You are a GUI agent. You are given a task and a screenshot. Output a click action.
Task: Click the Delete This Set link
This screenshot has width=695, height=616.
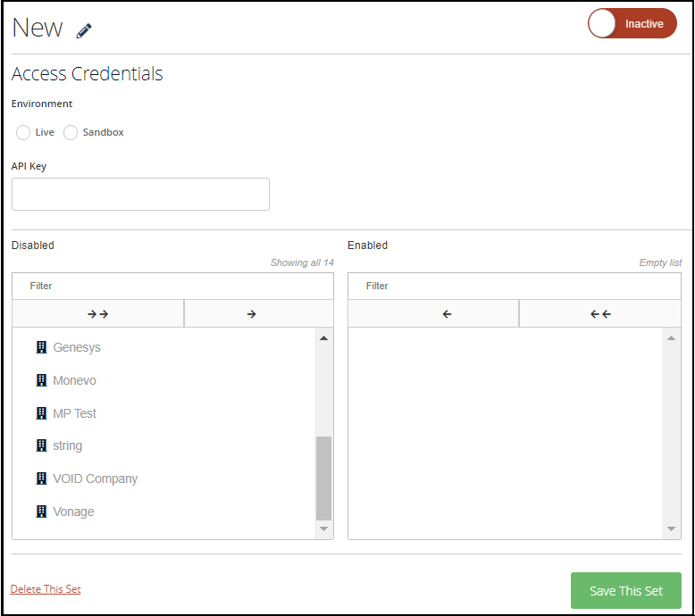(x=46, y=589)
